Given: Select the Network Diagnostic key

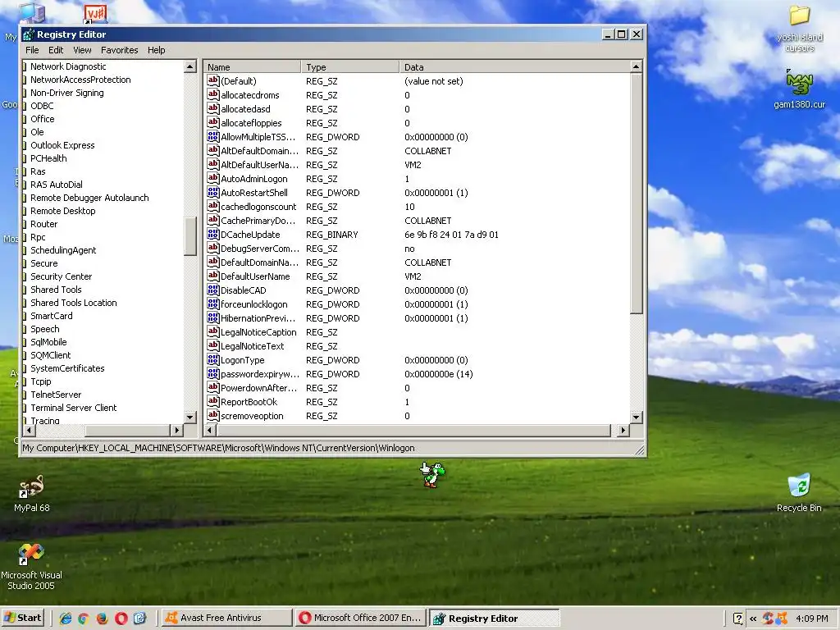Looking at the screenshot, I should [68, 66].
